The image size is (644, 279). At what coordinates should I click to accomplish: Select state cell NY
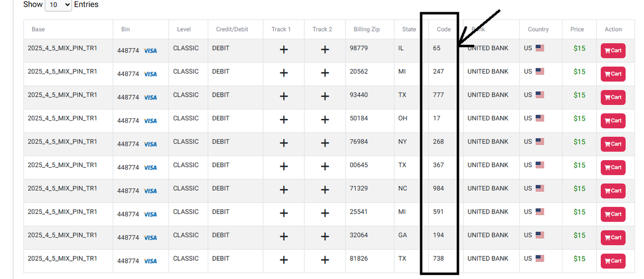[403, 142]
